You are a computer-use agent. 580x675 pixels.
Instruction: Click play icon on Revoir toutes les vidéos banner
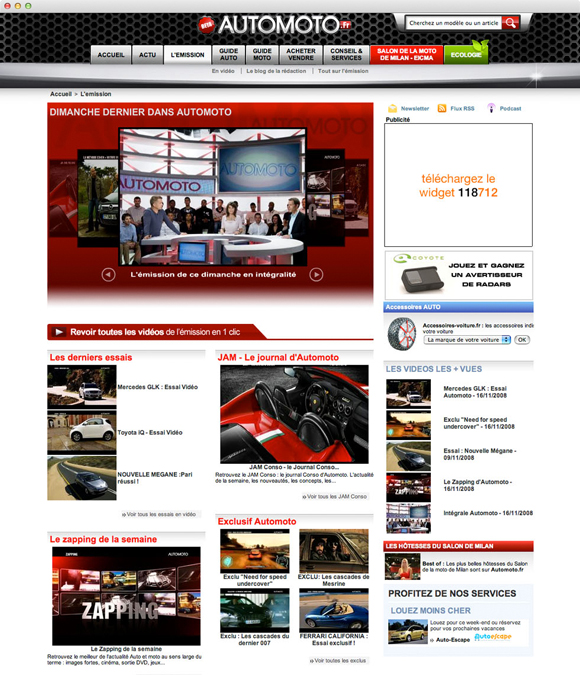coord(59,332)
